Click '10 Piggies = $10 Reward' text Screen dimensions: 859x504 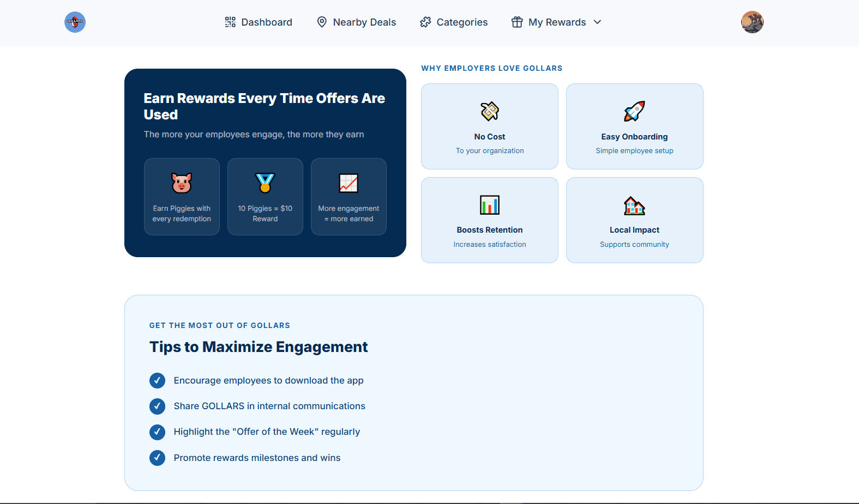tap(265, 214)
